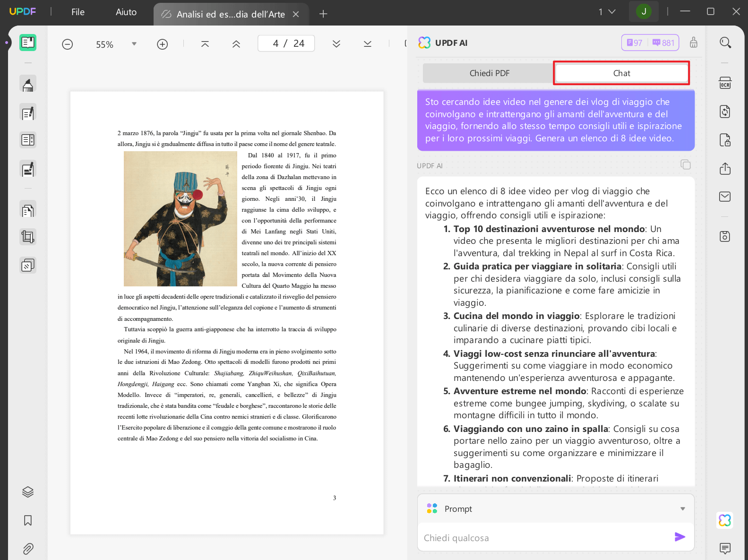Save the document with disk icon
Viewport: 748px width, 560px height.
pyautogui.click(x=725, y=236)
